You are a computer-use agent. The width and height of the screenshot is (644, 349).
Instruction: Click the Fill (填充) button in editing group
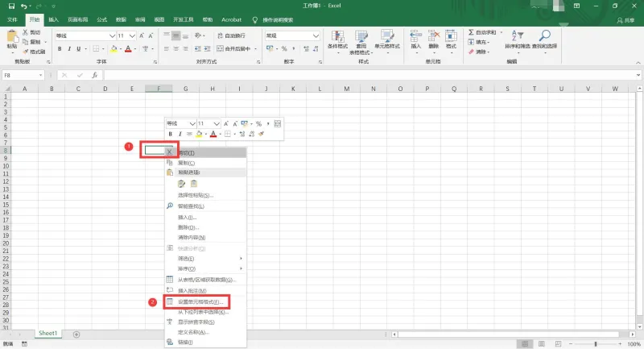coord(478,42)
